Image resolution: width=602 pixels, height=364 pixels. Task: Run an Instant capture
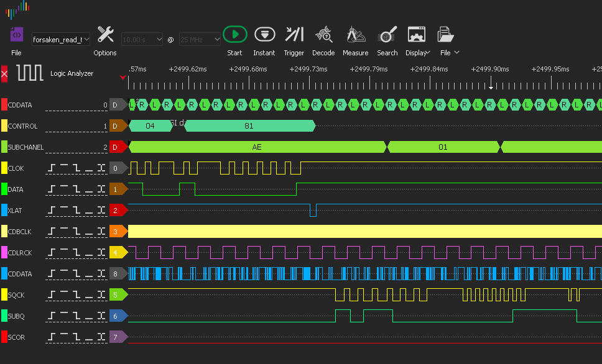[264, 35]
